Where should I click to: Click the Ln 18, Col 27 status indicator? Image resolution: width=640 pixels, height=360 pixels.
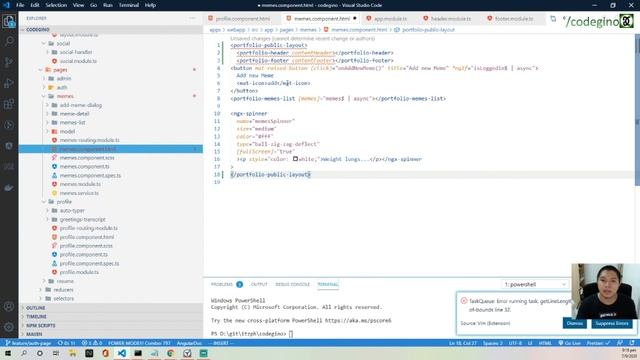[x=462, y=343]
